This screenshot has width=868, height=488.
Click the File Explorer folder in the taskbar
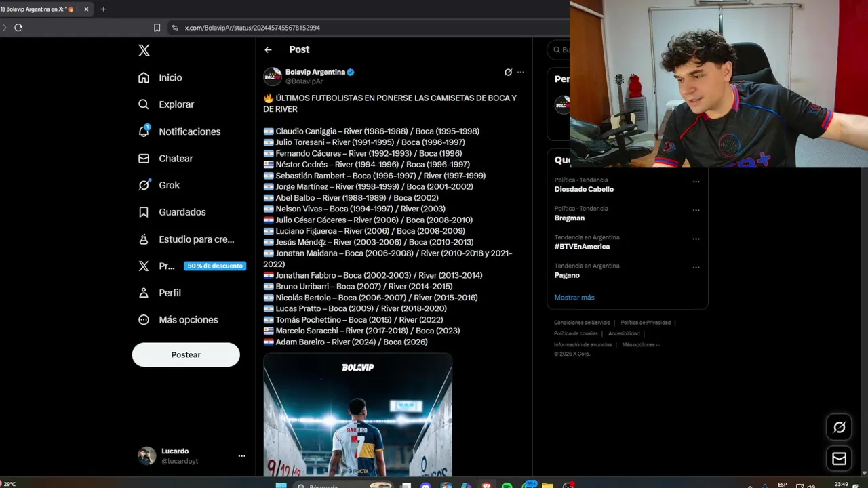coord(548,485)
